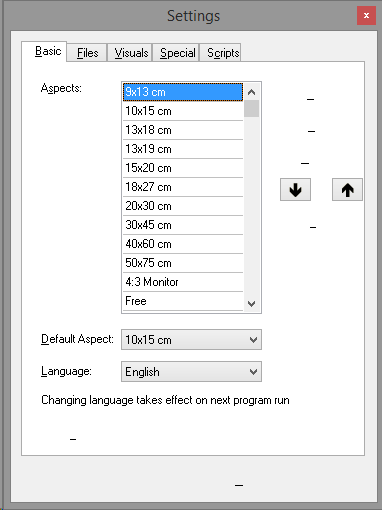This screenshot has height=510, width=382.
Task: Click the aspects list scrollbar thumb
Action: coord(252,109)
